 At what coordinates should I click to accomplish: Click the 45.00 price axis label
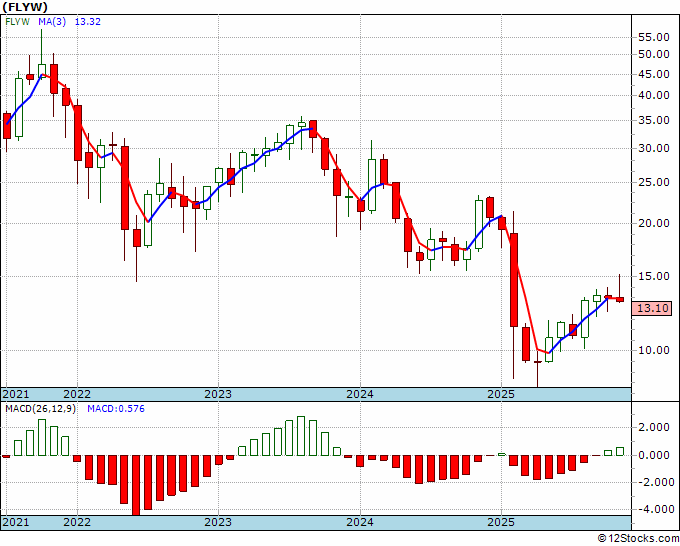pos(654,74)
